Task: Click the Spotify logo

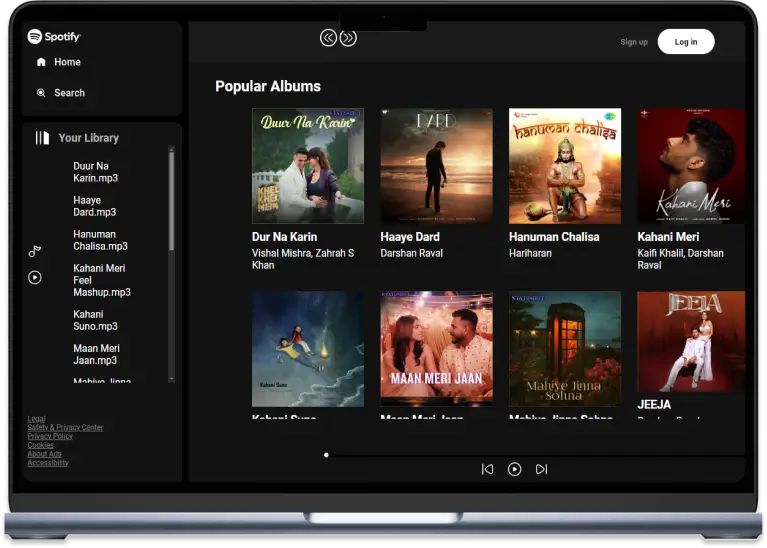Action: pyautogui.click(x=54, y=37)
